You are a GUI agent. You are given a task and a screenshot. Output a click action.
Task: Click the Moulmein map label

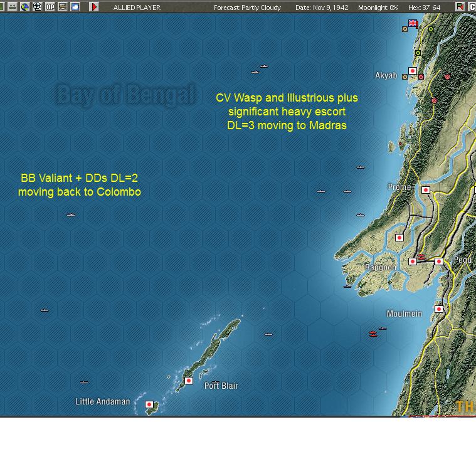click(404, 314)
